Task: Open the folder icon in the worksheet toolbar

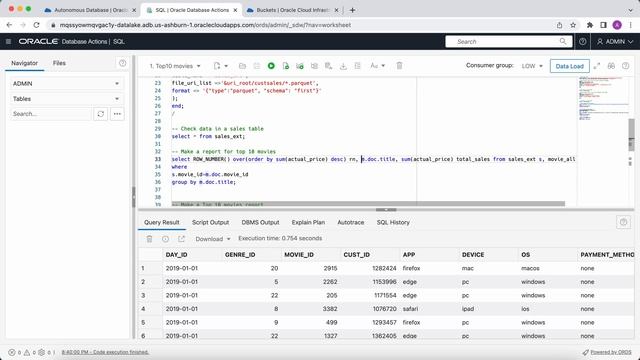Action: [x=242, y=66]
